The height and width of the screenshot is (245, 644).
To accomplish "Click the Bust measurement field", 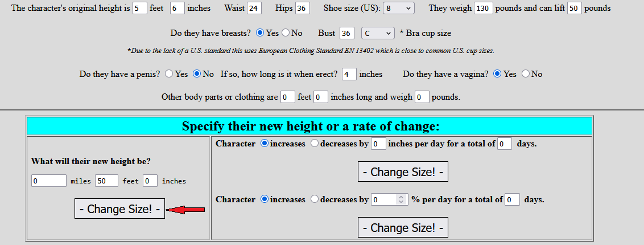I will pos(347,33).
